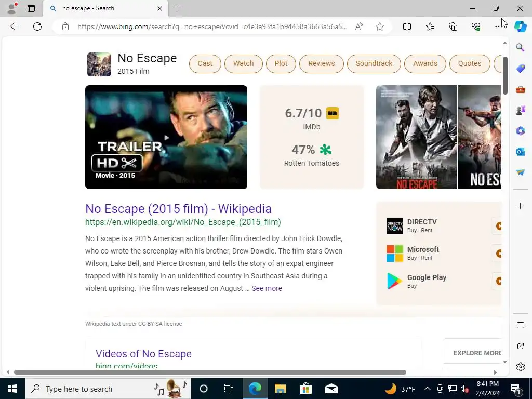
Task: Select the Soundtrack filter chip
Action: click(x=374, y=63)
